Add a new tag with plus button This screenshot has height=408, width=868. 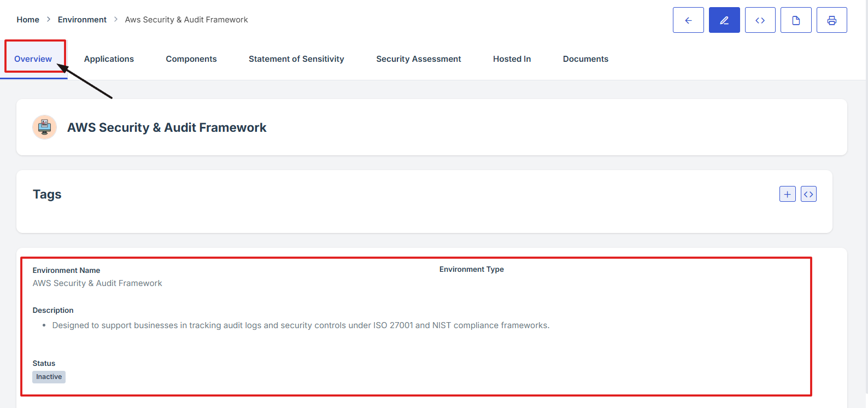tap(787, 194)
